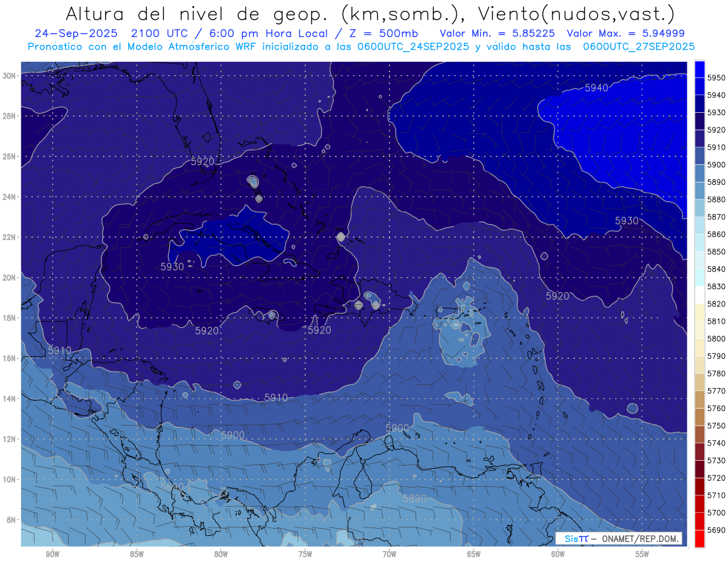The height and width of the screenshot is (562, 728).
Task: Click the '14N' latitude axis label
Action: (x=10, y=399)
